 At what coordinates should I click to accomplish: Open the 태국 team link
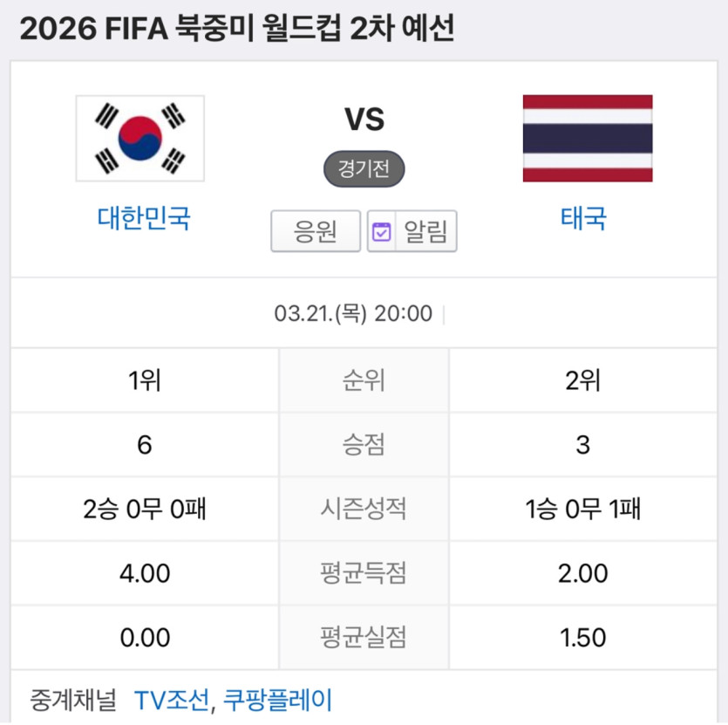584,217
